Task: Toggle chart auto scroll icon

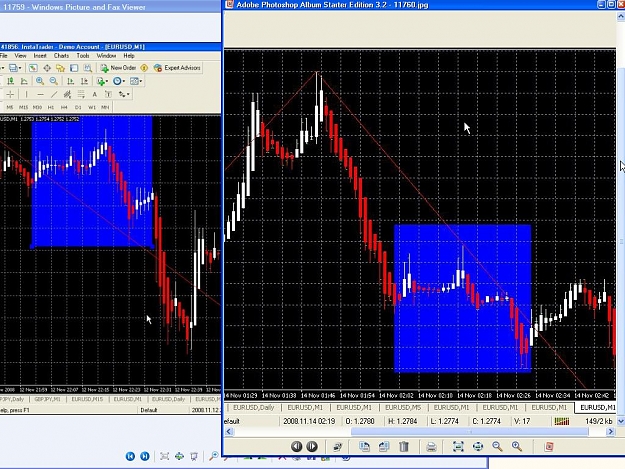Action: [x=71, y=81]
